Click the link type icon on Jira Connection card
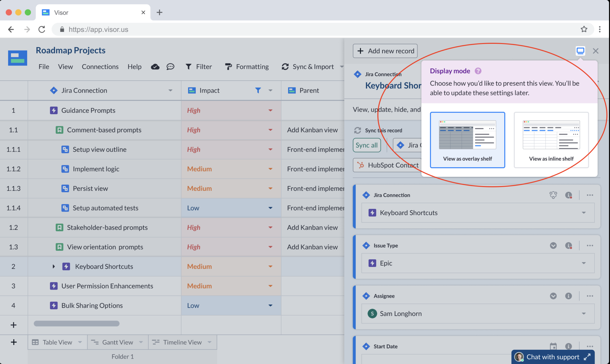 [x=553, y=195]
